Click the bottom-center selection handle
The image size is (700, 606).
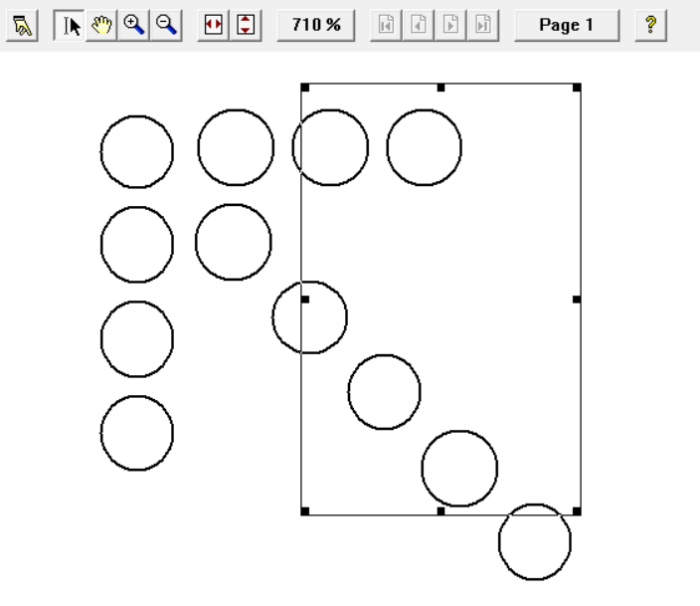click(440, 511)
